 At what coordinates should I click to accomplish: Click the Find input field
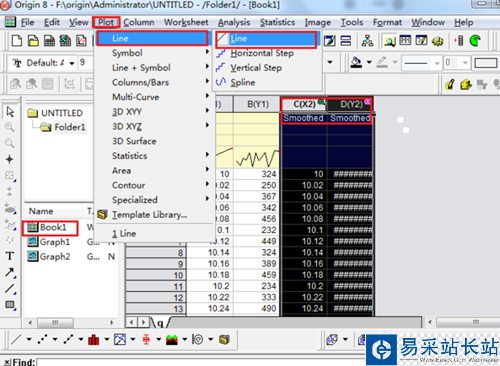(200, 362)
